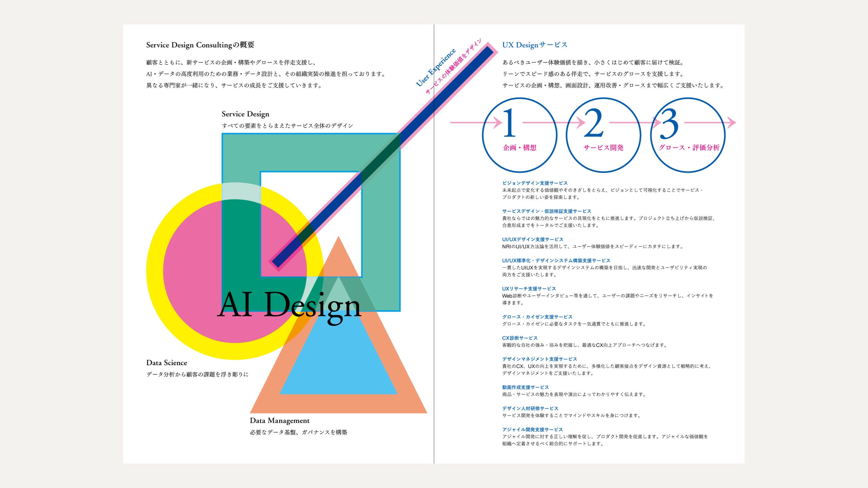Click the circle numbered 1 企画・構想
This screenshot has width=868, height=488.
(x=519, y=135)
